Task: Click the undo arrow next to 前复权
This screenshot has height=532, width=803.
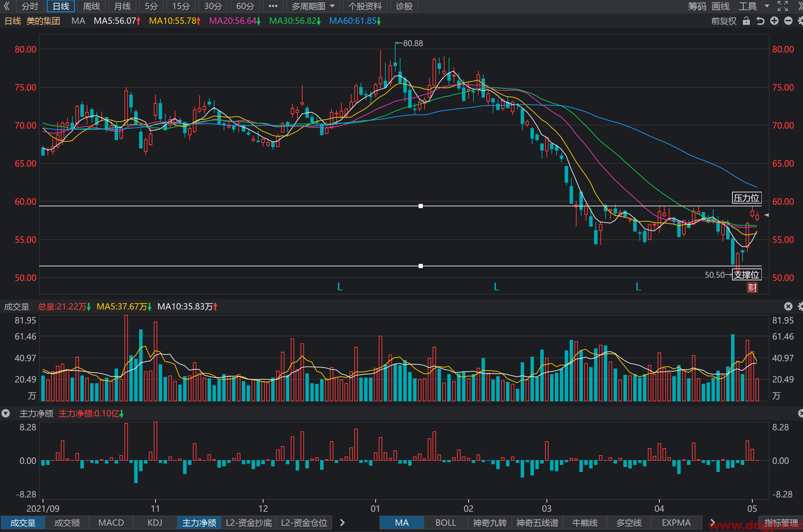Action: tap(760, 21)
